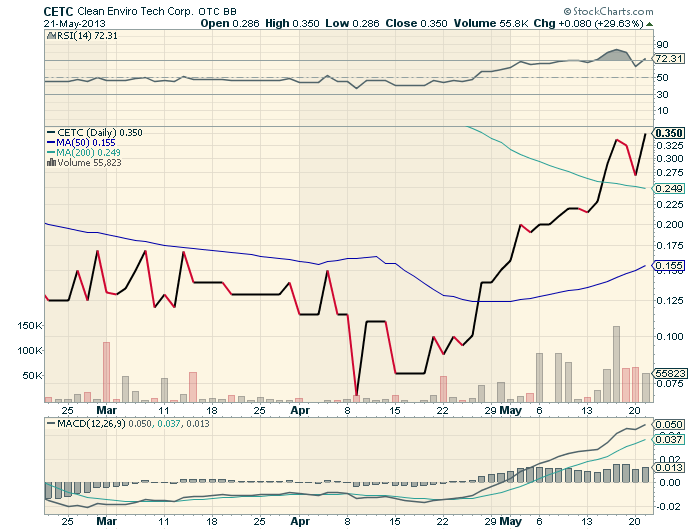Image resolution: width=700 pixels, height=530 pixels.
Task: Click the RSI shaded overbought peak
Action: click(x=617, y=55)
